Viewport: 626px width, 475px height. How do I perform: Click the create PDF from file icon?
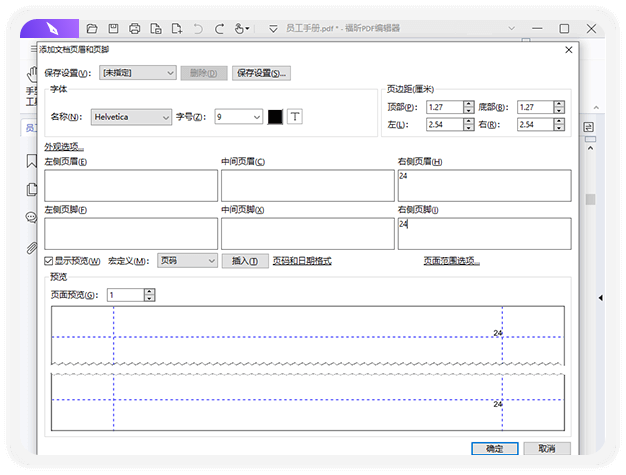point(156,29)
